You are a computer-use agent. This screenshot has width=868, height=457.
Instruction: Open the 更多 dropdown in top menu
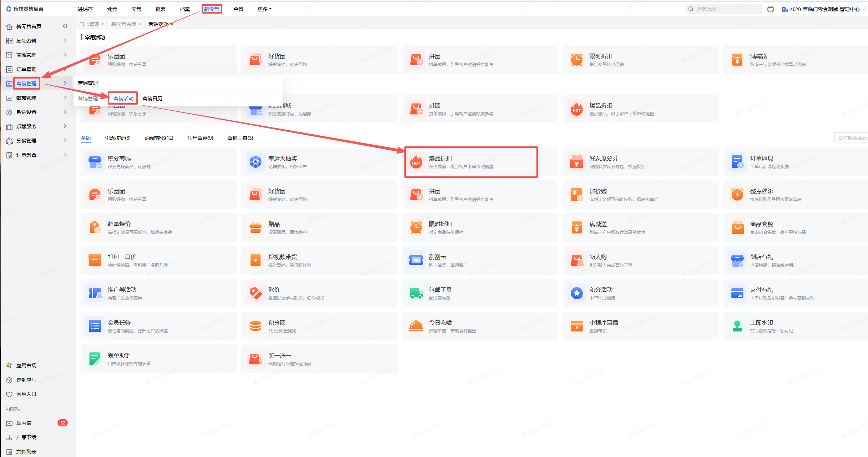(264, 9)
